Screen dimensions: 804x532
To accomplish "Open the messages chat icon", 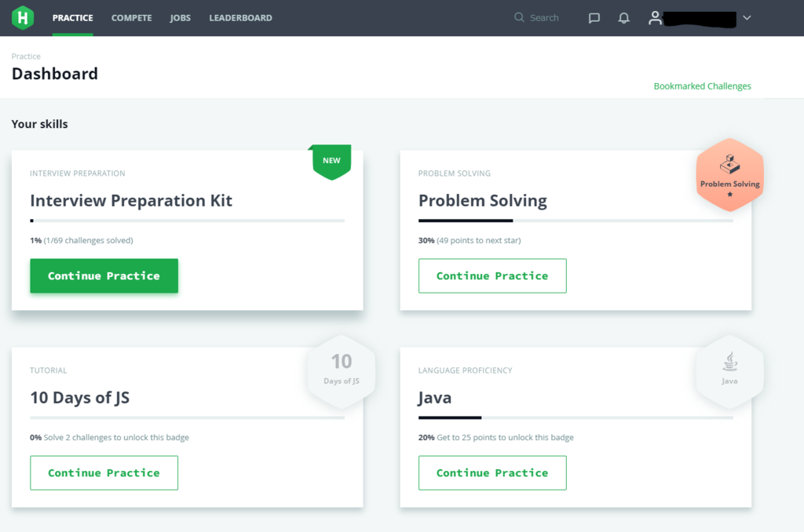I will coord(594,18).
